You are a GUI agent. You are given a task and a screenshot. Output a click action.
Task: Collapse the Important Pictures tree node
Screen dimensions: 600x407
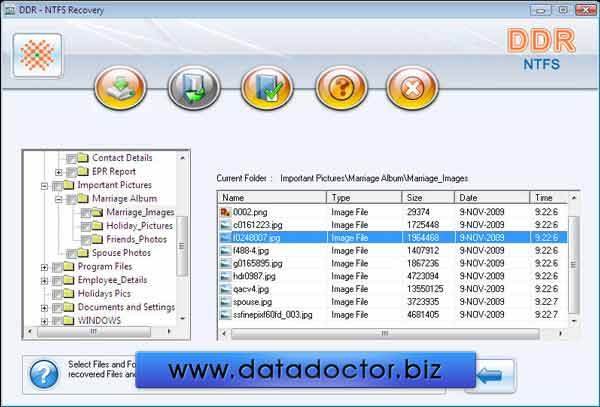coord(44,186)
